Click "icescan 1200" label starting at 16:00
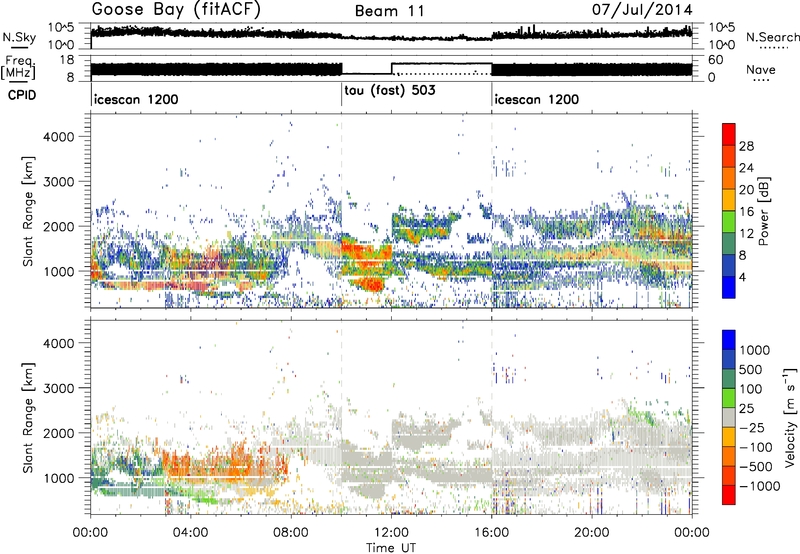 (537, 99)
